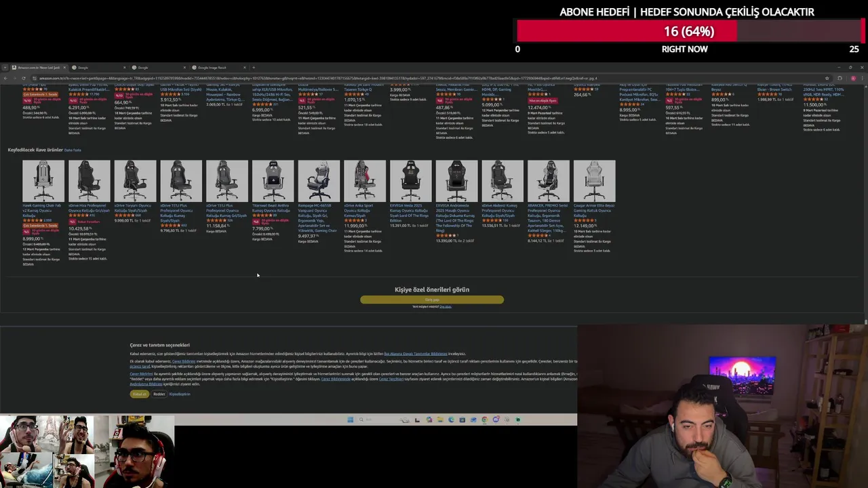Viewport: 868px width, 488px height.
Task: Click the 'Çerez ve tanıtım seçenekleri' heading
Action: 160,345
